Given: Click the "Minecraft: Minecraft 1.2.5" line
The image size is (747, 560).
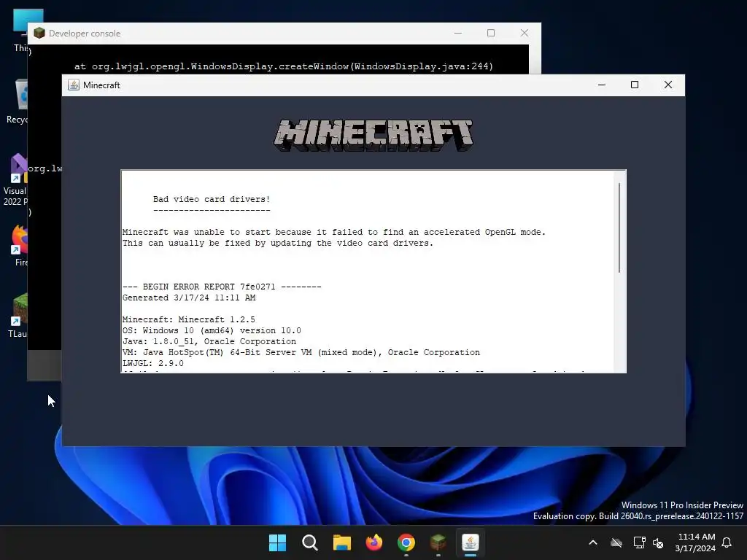Looking at the screenshot, I should (x=189, y=319).
